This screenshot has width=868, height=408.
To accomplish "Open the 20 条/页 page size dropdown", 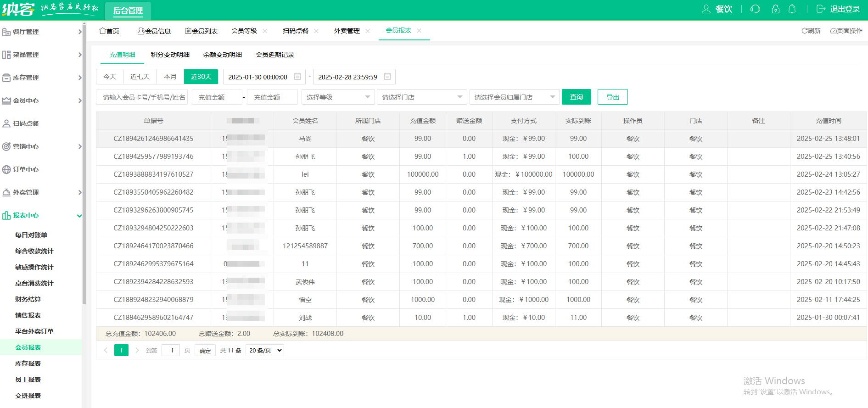I will pyautogui.click(x=265, y=351).
